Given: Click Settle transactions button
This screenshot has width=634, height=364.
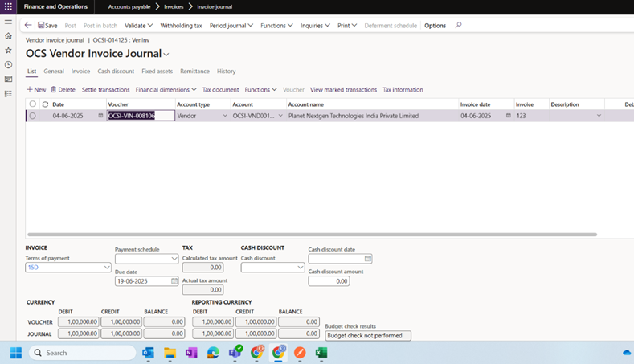Looking at the screenshot, I should coord(105,90).
